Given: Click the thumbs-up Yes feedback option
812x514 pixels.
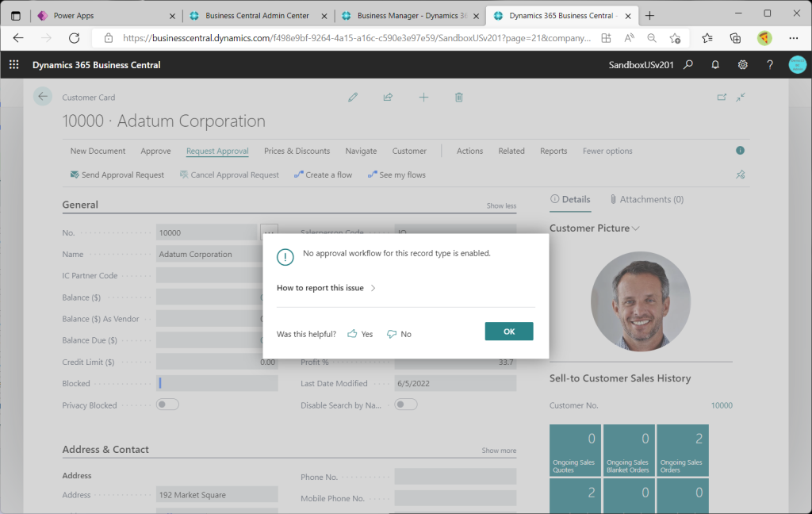Looking at the screenshot, I should [360, 334].
